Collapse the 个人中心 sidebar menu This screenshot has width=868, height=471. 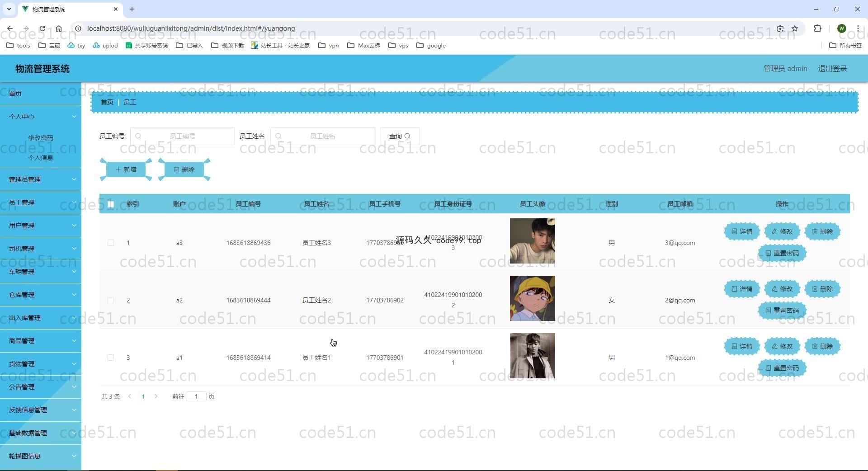(41, 117)
